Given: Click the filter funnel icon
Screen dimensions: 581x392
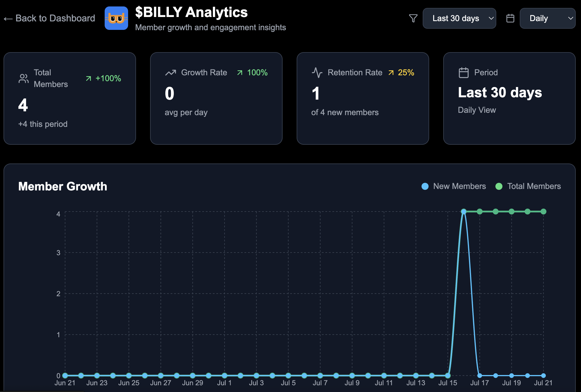Looking at the screenshot, I should coord(413,18).
